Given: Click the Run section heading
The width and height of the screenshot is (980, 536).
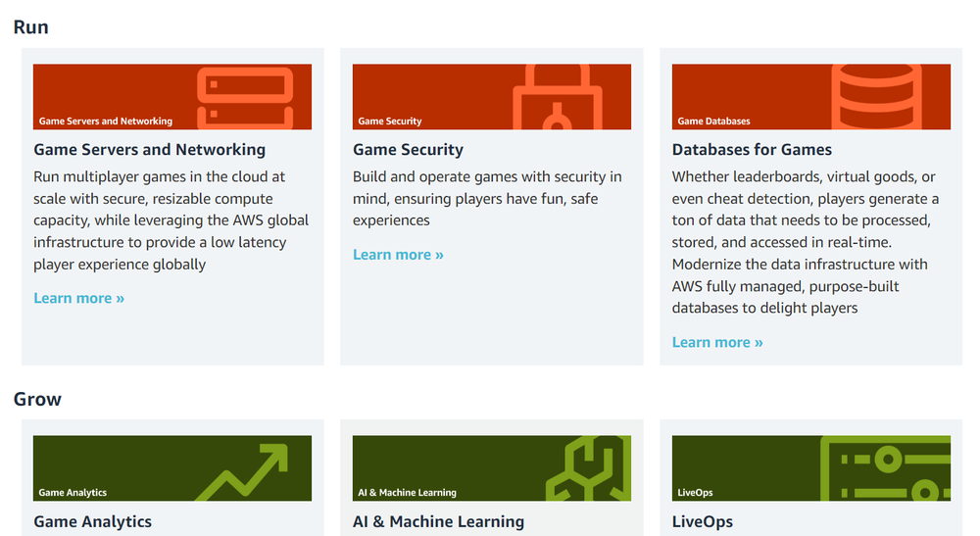Looking at the screenshot, I should click(x=30, y=27).
